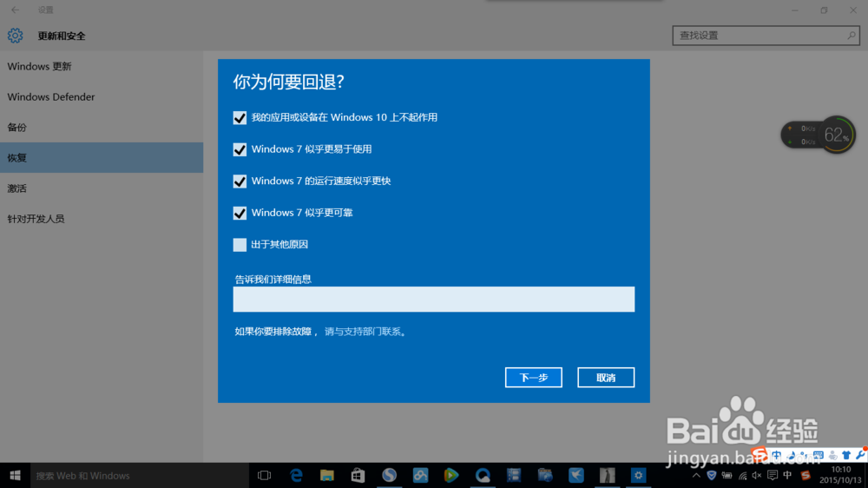
Task: Close the Settings window
Action: 853,10
